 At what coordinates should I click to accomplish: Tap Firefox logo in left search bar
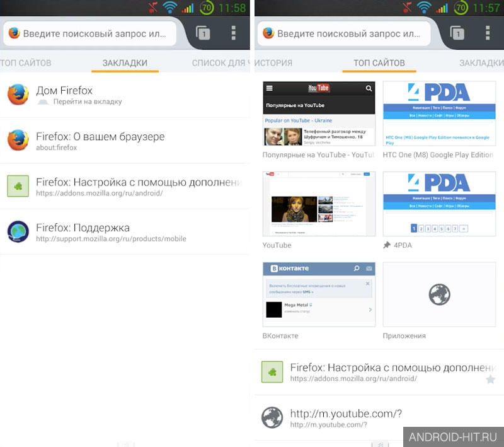14,33
